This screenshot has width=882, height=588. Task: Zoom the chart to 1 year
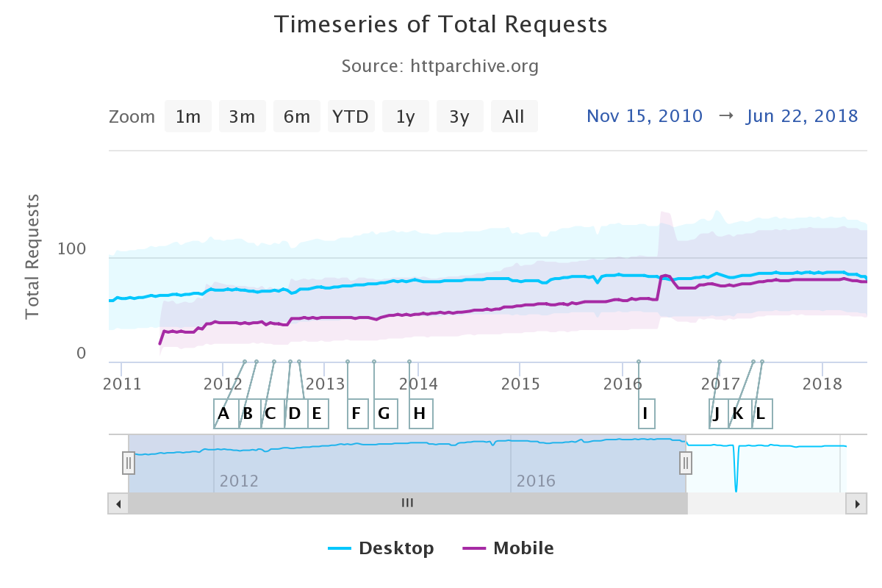(x=406, y=115)
